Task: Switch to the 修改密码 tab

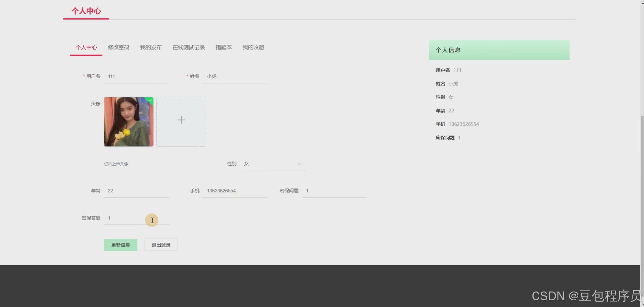Action: pos(119,47)
